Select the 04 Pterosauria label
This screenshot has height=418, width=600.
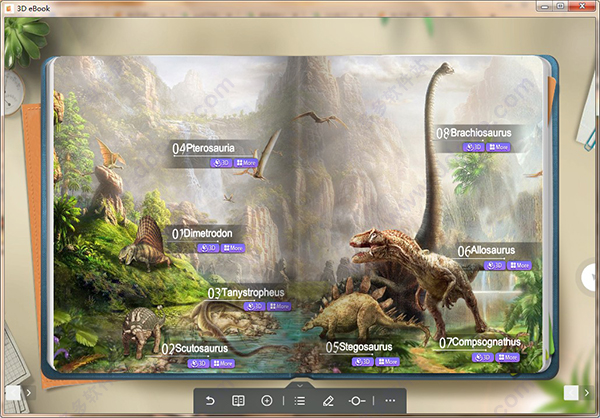(x=203, y=149)
